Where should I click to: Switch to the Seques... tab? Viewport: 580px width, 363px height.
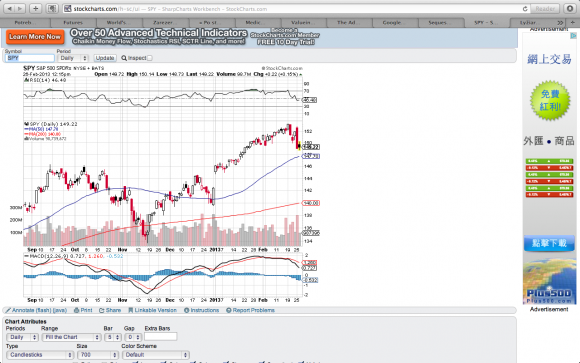440,23
